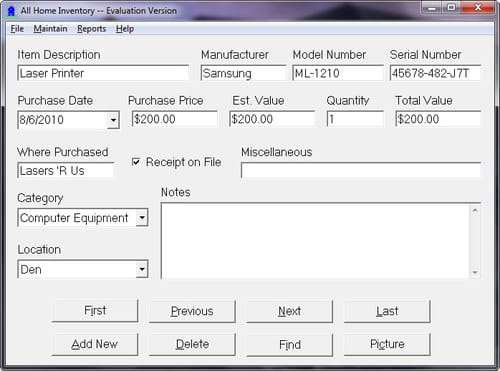Open the File menu
The image size is (500, 371).
(17, 29)
